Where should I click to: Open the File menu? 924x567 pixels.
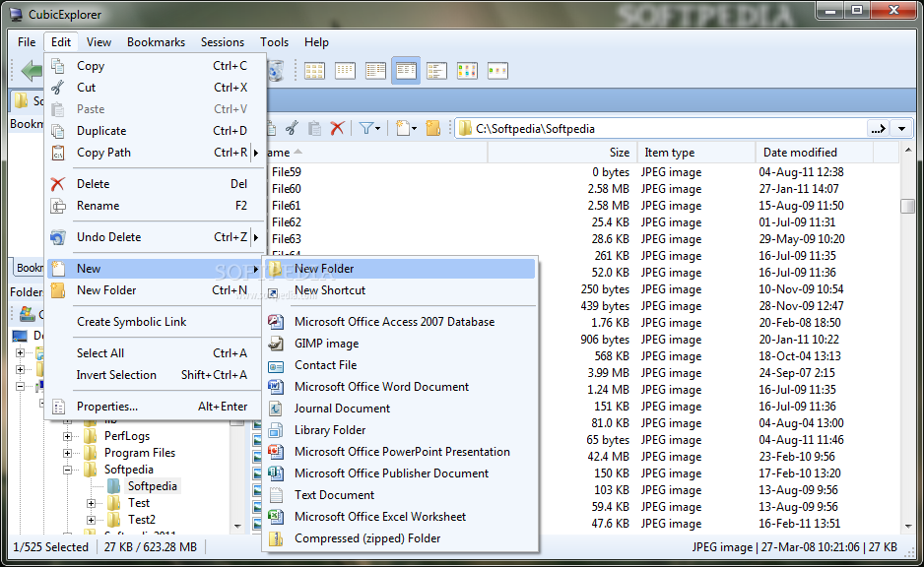[x=27, y=42]
